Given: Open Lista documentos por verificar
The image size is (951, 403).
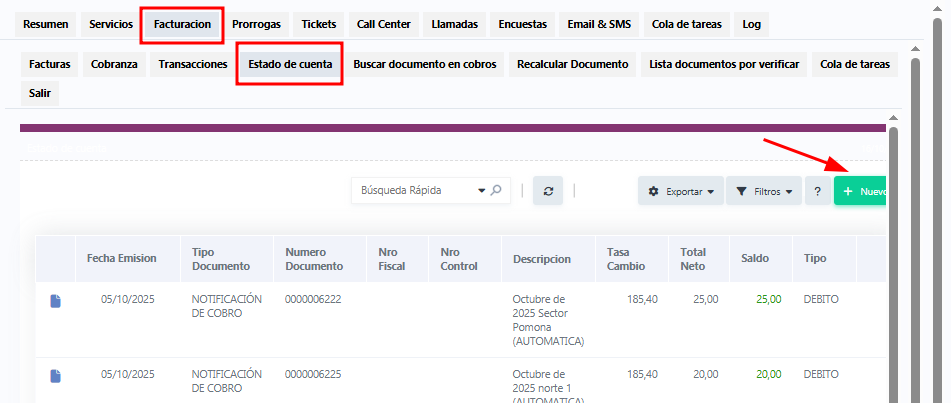Looking at the screenshot, I should coord(724,64).
